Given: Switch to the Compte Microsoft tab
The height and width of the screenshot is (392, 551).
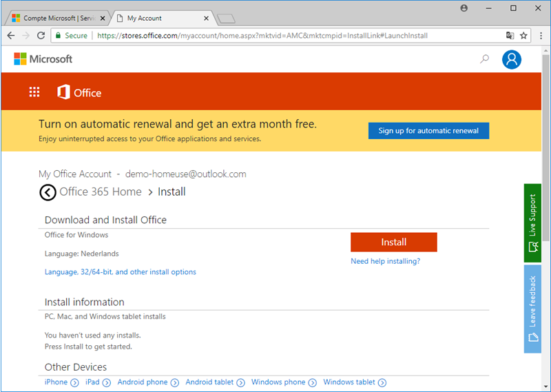Looking at the screenshot, I should point(56,18).
